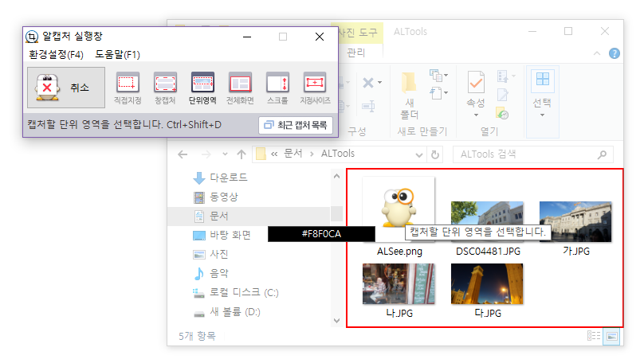Expand the 선택 dropdown arrow
Image resolution: width=644 pixels, height=363 pixels.
tap(542, 115)
